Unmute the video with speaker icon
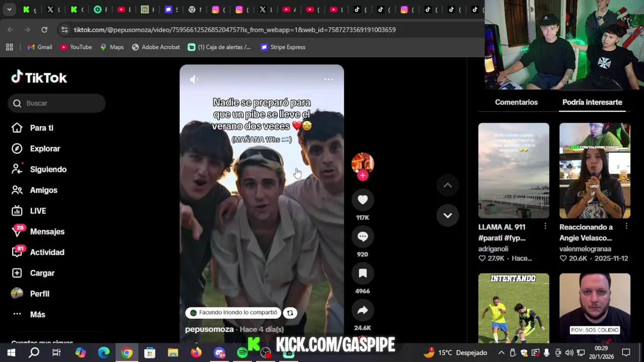 (194, 79)
